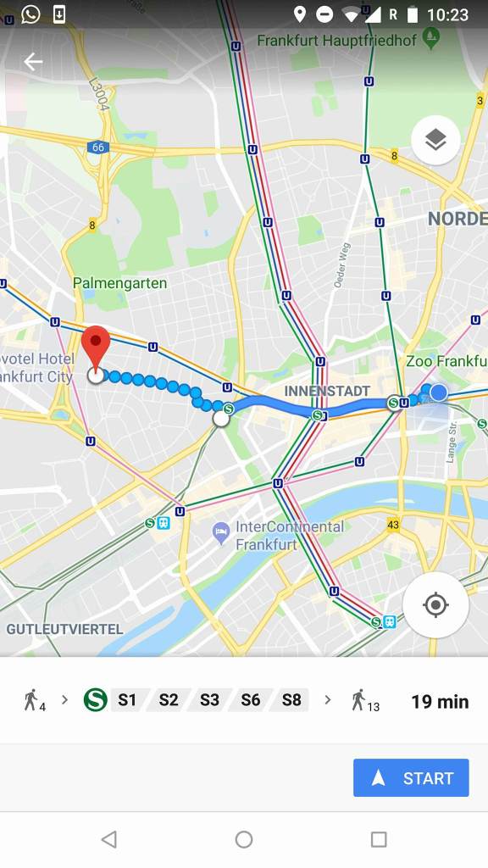Tap the 13-minute walking icon
Image resolution: width=488 pixels, height=868 pixels.
click(x=366, y=701)
